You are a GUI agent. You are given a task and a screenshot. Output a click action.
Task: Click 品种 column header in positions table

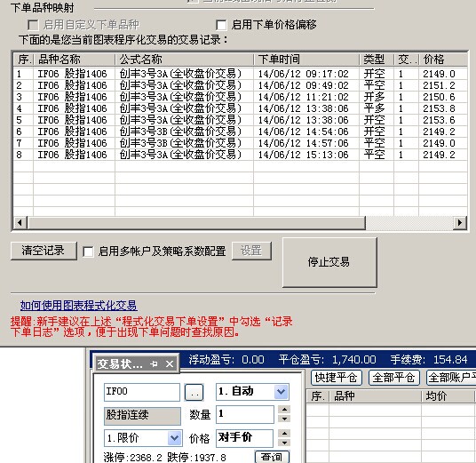click(376, 396)
